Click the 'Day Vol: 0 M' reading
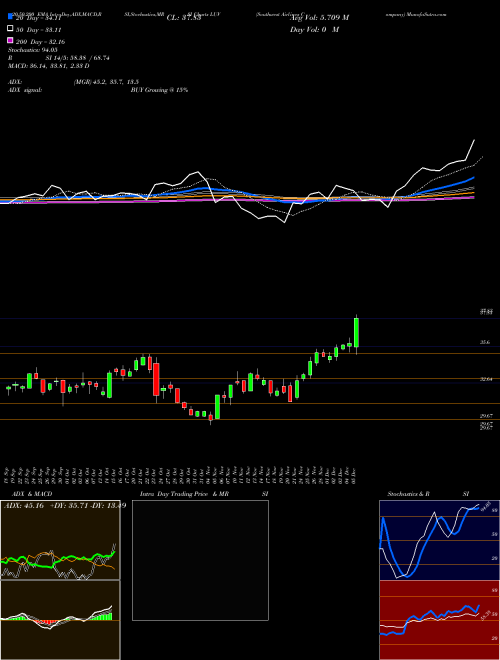This screenshot has height=660, width=500. [x=315, y=30]
